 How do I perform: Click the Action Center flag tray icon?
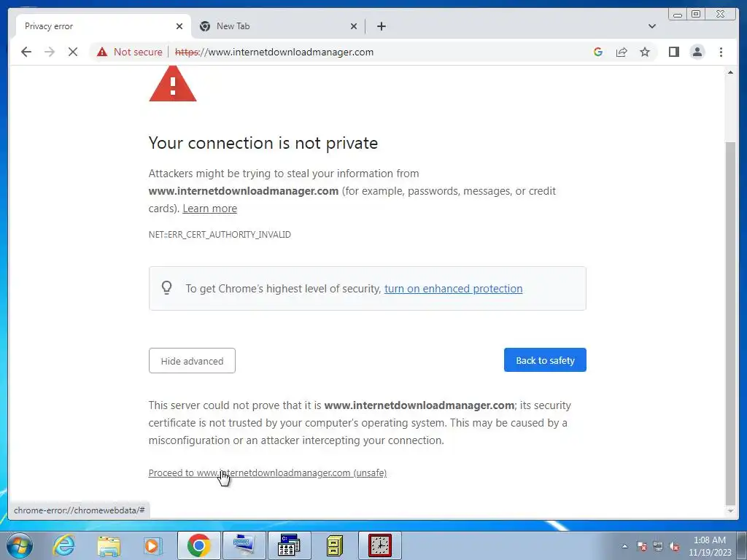coord(642,546)
